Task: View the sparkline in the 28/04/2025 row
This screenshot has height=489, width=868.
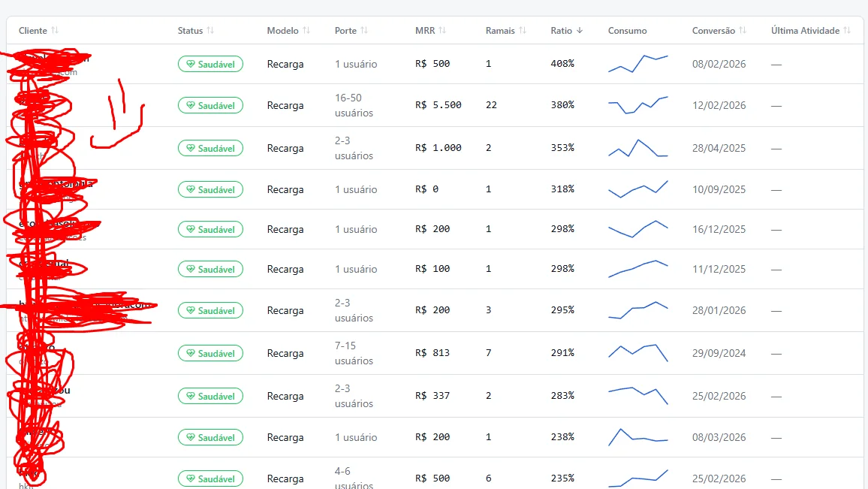Action: [x=638, y=148]
